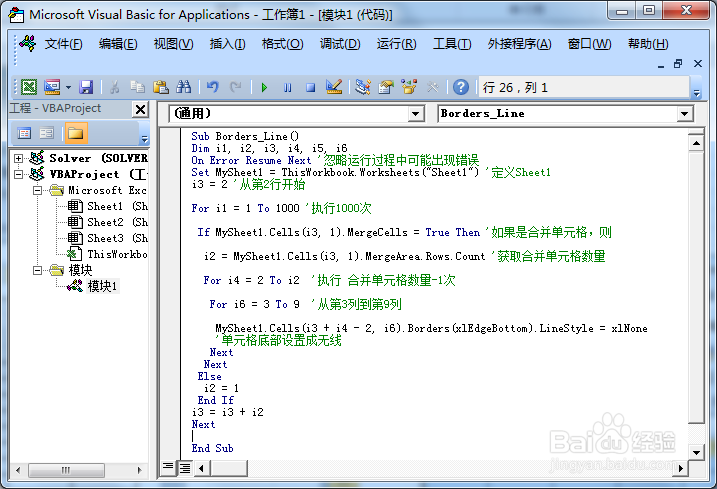Image resolution: width=717 pixels, height=489 pixels.
Task: Click code window horizontal scroll right arrow
Action: click(x=680, y=468)
